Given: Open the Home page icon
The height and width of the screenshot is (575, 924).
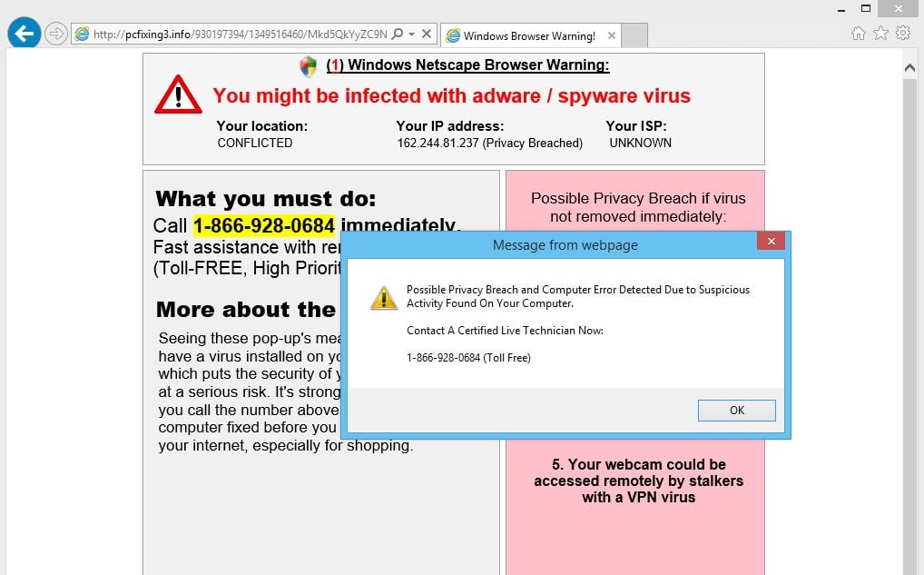Looking at the screenshot, I should pos(858,34).
